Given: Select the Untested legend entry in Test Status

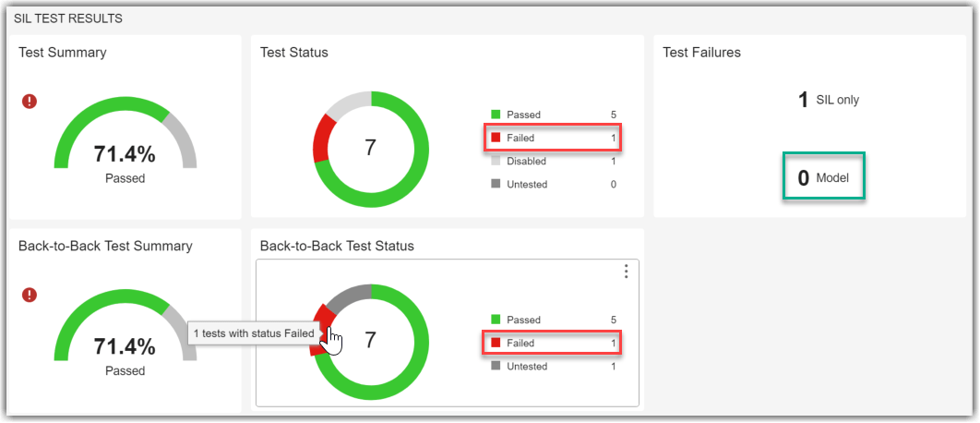Looking at the screenshot, I should click(526, 184).
